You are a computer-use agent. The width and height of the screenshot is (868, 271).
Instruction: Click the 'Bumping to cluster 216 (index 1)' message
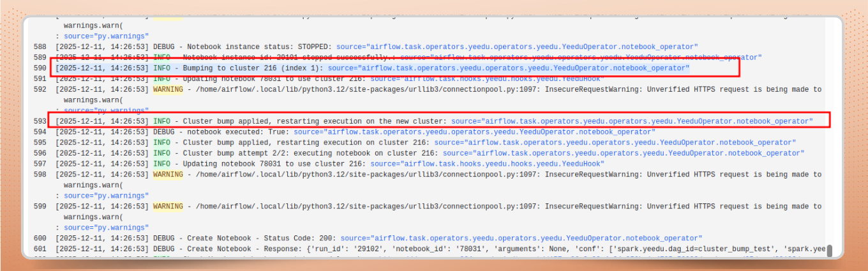pyautogui.click(x=253, y=68)
